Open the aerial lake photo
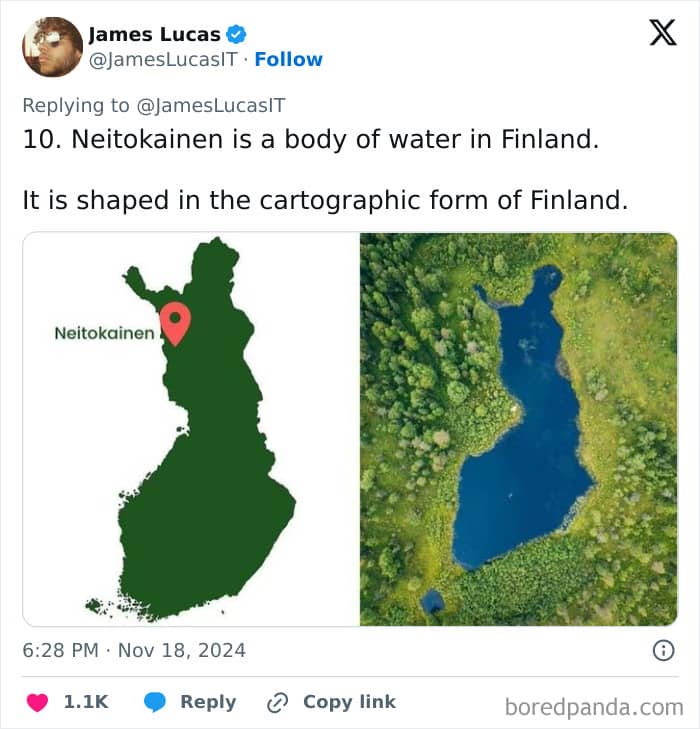 (x=518, y=430)
